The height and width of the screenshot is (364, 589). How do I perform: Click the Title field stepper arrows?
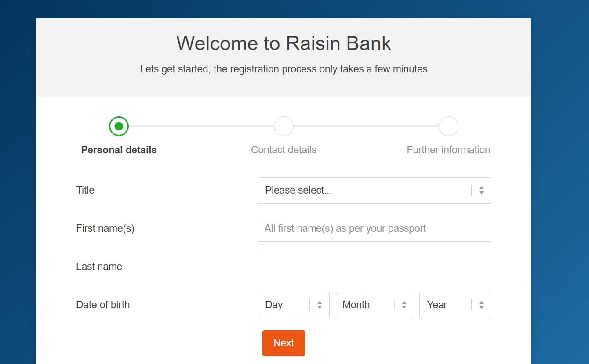click(x=482, y=190)
